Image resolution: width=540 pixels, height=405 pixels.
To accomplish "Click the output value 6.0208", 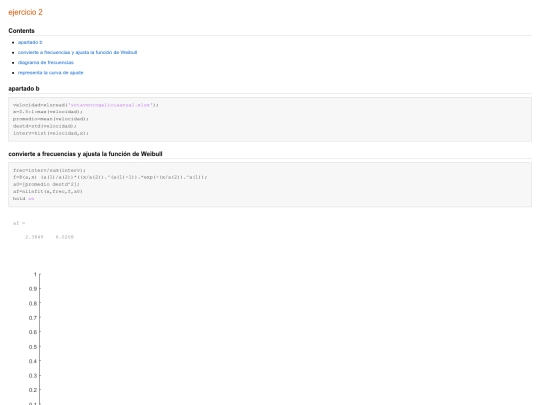I will pyautogui.click(x=65, y=237).
